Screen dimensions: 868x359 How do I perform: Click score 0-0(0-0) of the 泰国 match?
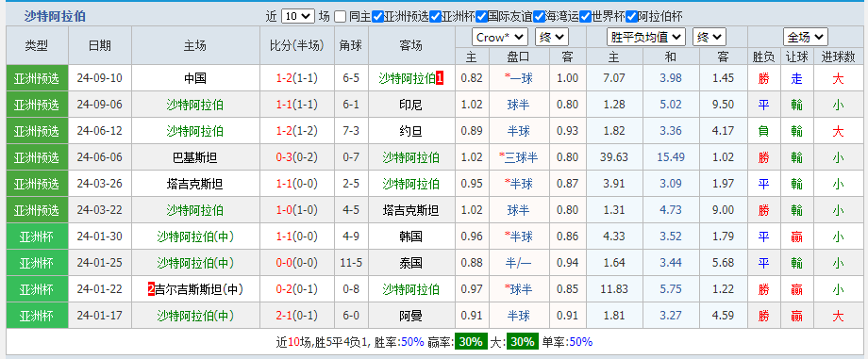[x=296, y=263]
